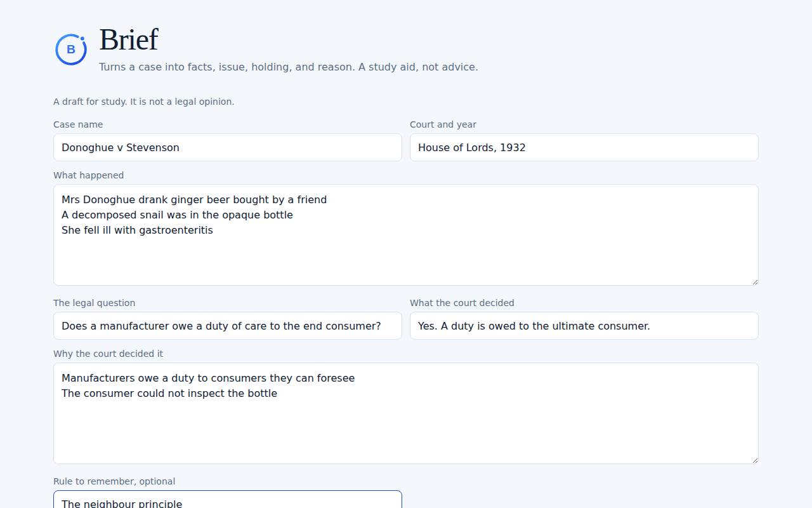
Task: Click the What the court decided field
Action: click(x=584, y=326)
